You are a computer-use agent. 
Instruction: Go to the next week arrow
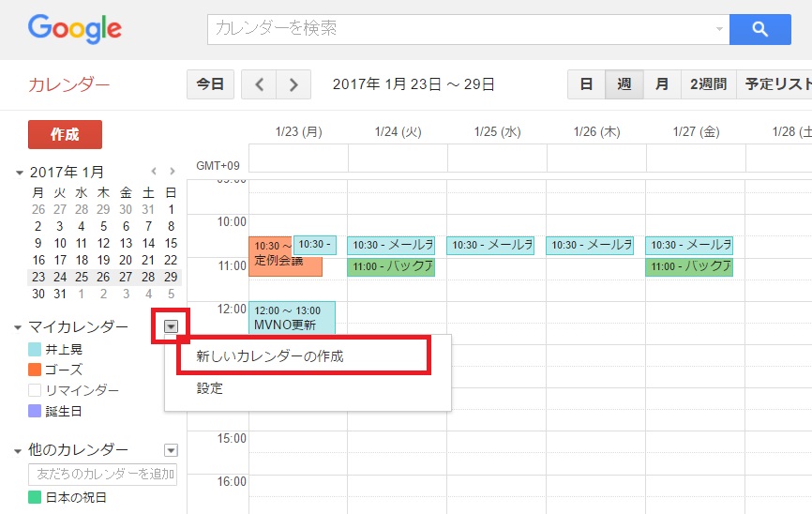(293, 84)
